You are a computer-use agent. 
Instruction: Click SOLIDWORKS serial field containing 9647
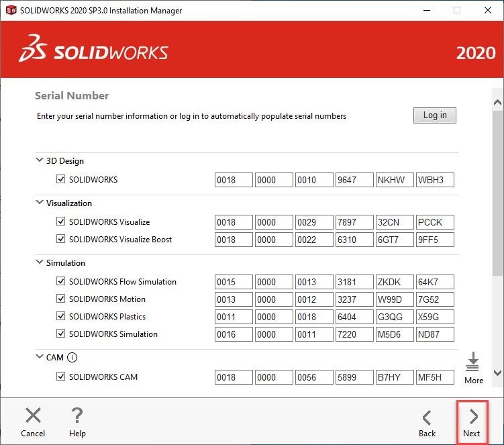point(354,180)
